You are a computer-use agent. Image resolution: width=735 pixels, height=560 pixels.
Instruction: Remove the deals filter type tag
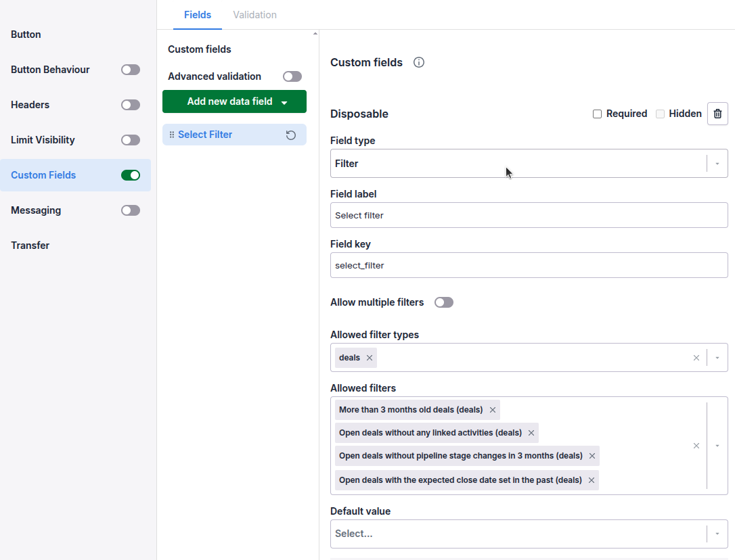tap(370, 358)
